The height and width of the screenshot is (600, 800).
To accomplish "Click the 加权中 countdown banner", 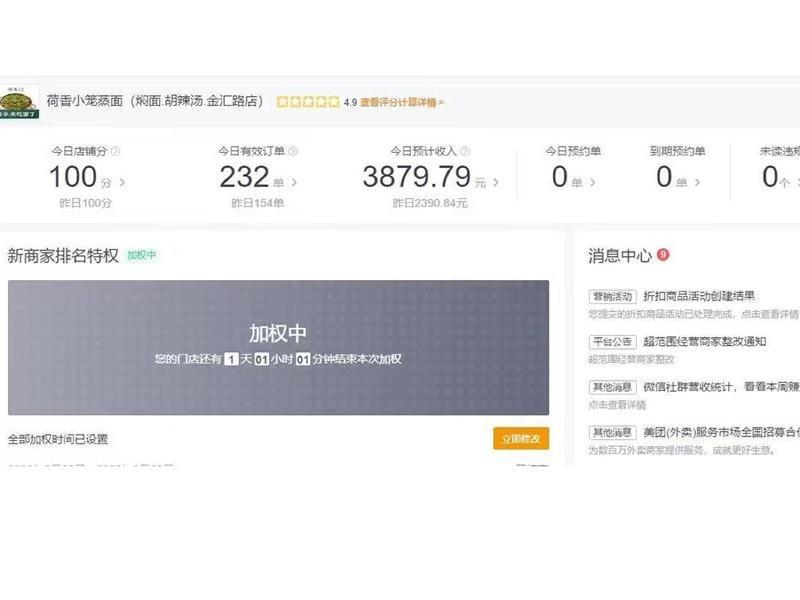I will (279, 347).
